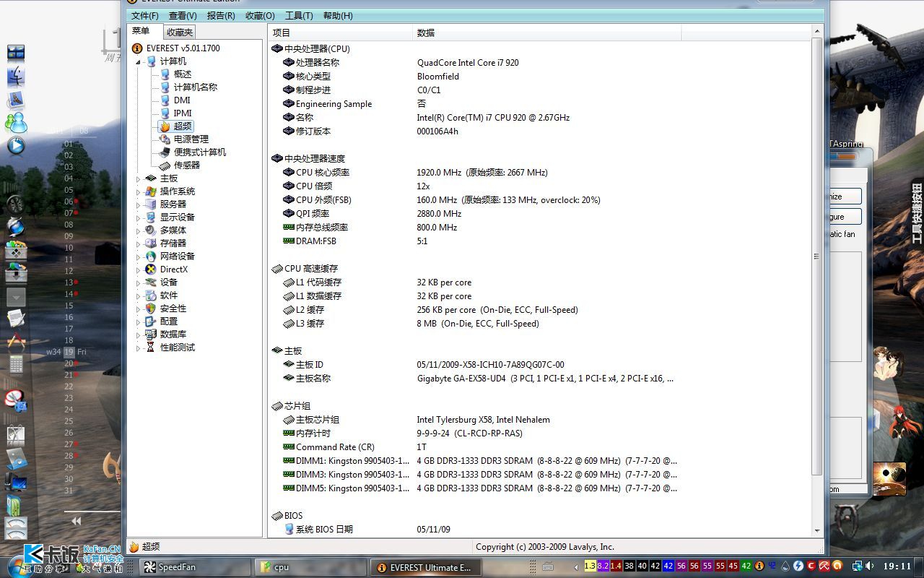This screenshot has height=578, width=924.
Task: Click scrollbar down arrow in data list
Action: click(817, 530)
